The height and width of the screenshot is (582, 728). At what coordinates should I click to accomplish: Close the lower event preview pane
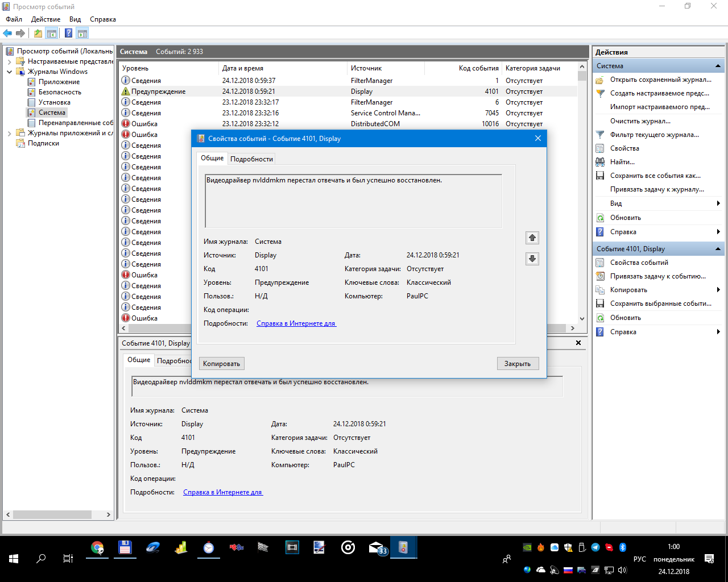pyautogui.click(x=578, y=343)
